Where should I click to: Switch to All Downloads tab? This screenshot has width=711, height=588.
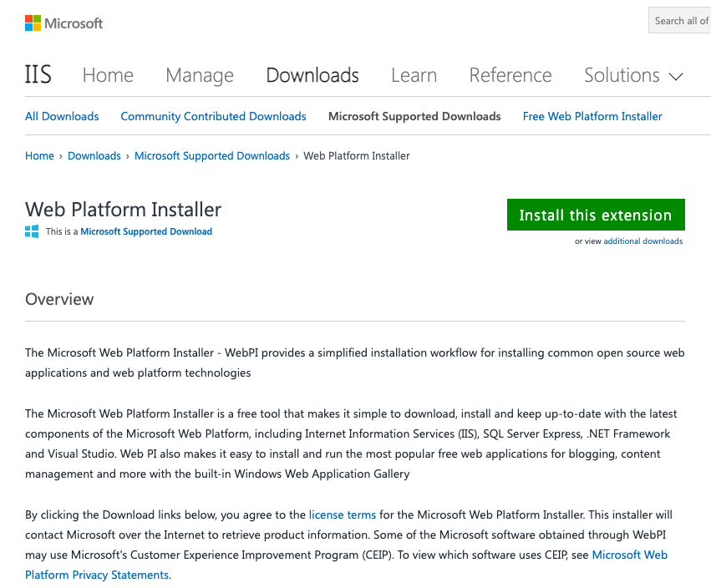[x=62, y=116]
